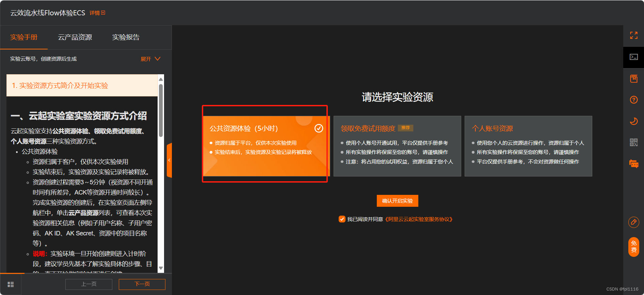Image resolution: width=644 pixels, height=295 pixels.
Task: Expand the 展开 account info
Action: click(x=150, y=59)
